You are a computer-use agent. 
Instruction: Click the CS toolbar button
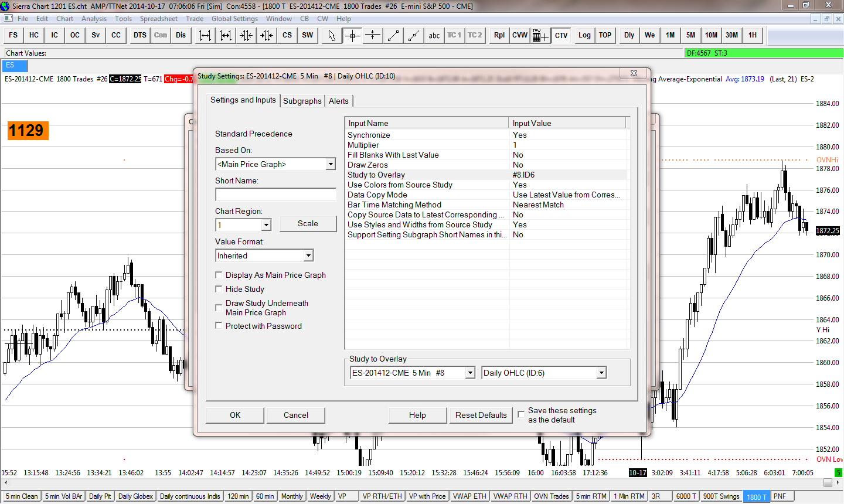coord(287,35)
